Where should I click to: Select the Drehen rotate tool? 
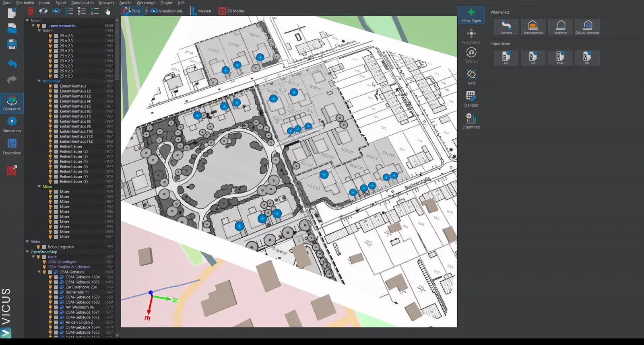click(471, 55)
